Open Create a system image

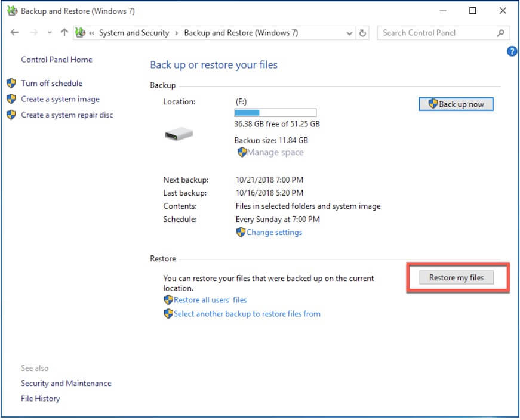[60, 99]
